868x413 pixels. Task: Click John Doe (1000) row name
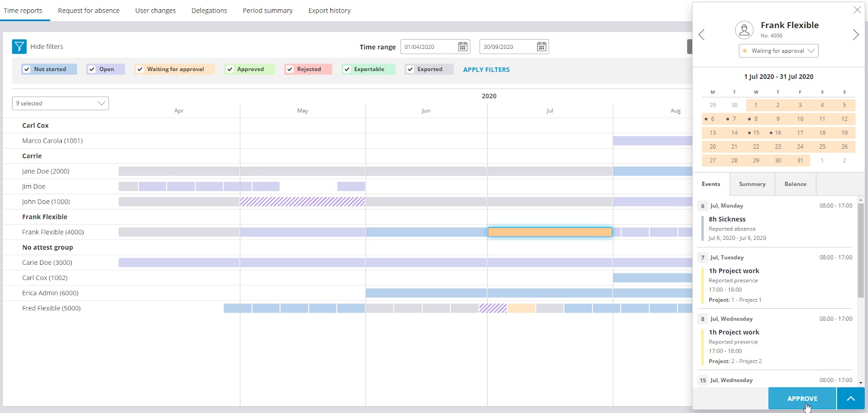[46, 201]
